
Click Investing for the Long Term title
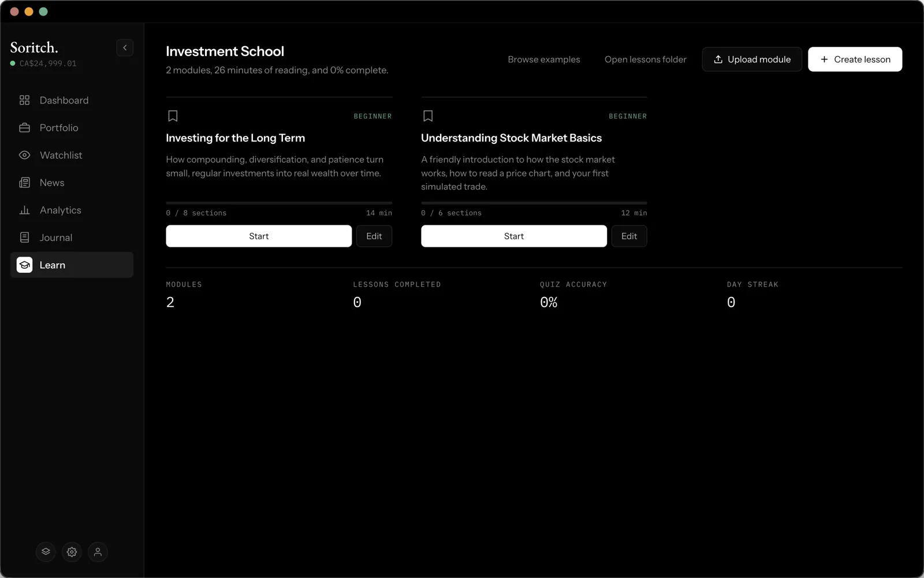point(236,138)
